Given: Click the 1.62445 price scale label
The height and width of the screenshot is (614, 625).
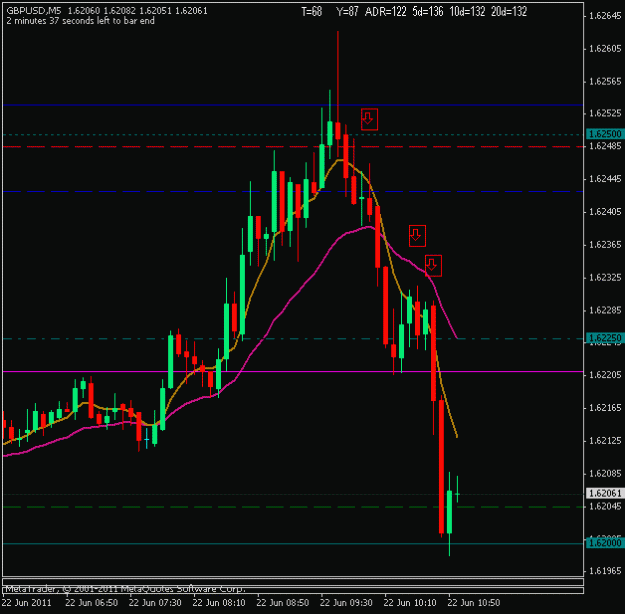Looking at the screenshot, I should pos(605,179).
